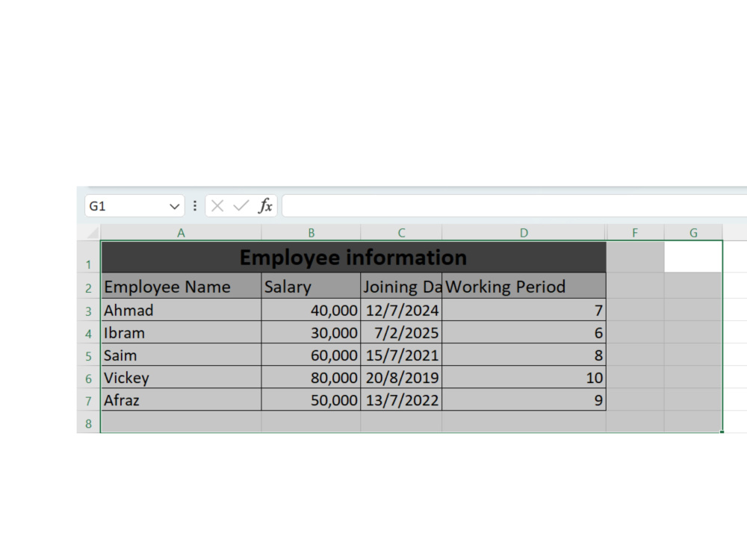The width and height of the screenshot is (747, 560).
Task: Click the Cancel X icon in formula bar
Action: (217, 206)
